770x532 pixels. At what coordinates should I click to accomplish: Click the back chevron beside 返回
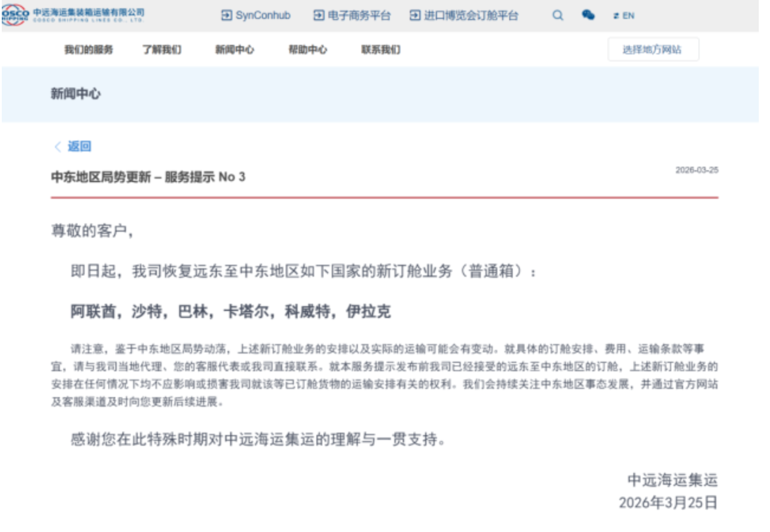point(58,147)
